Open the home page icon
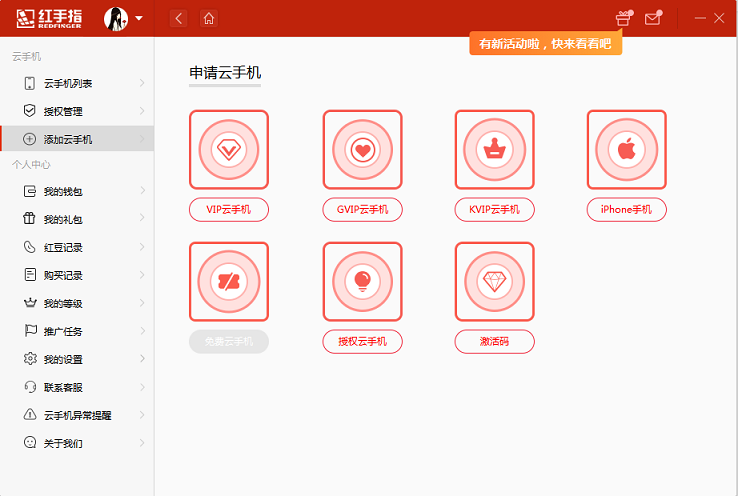This screenshot has width=738, height=496. click(x=209, y=18)
